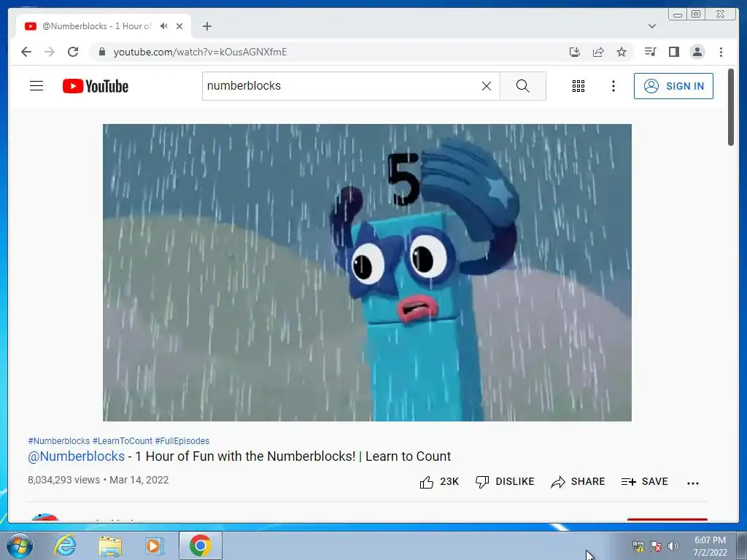Pause the Numberblocks video player

pos(367,273)
